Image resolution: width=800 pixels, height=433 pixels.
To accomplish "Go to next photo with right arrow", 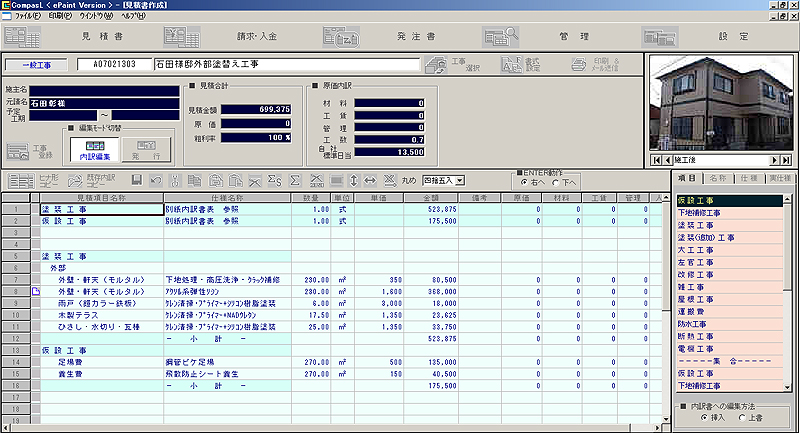I will (773, 160).
